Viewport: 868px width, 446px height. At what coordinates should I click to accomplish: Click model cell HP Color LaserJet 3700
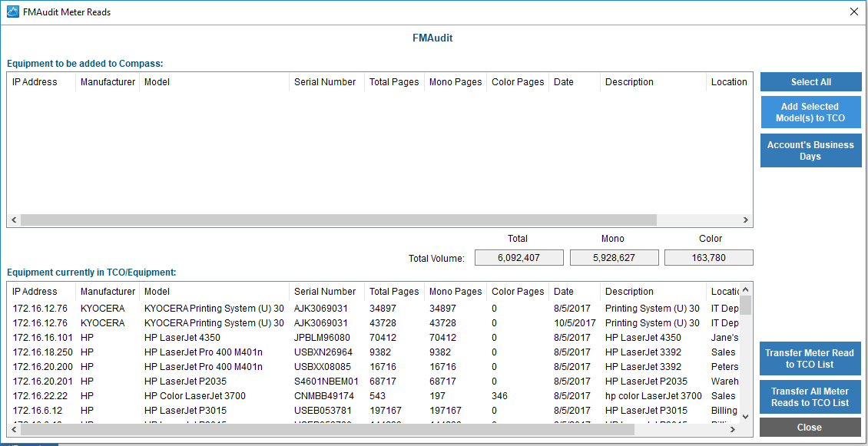coord(195,396)
